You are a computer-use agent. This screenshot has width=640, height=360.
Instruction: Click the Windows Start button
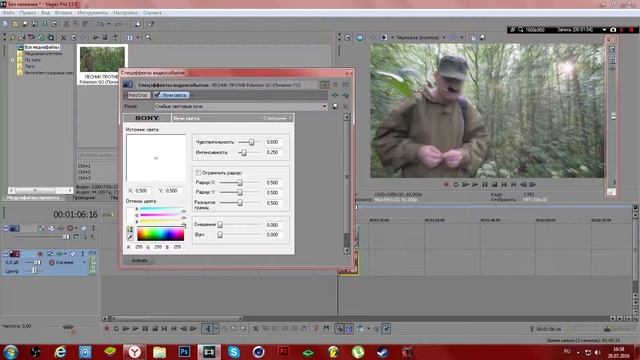(11, 351)
